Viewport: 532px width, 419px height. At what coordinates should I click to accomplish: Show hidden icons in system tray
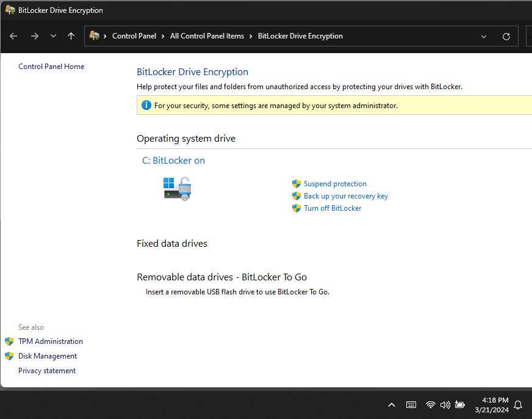click(x=392, y=405)
